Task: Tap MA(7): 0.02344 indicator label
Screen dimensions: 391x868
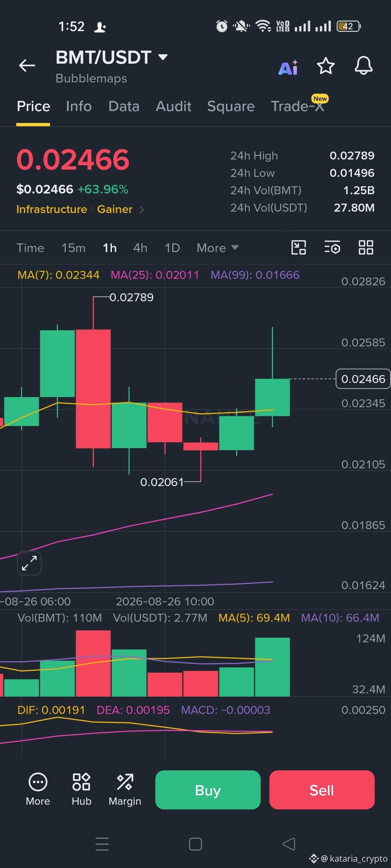Action: click(x=58, y=275)
